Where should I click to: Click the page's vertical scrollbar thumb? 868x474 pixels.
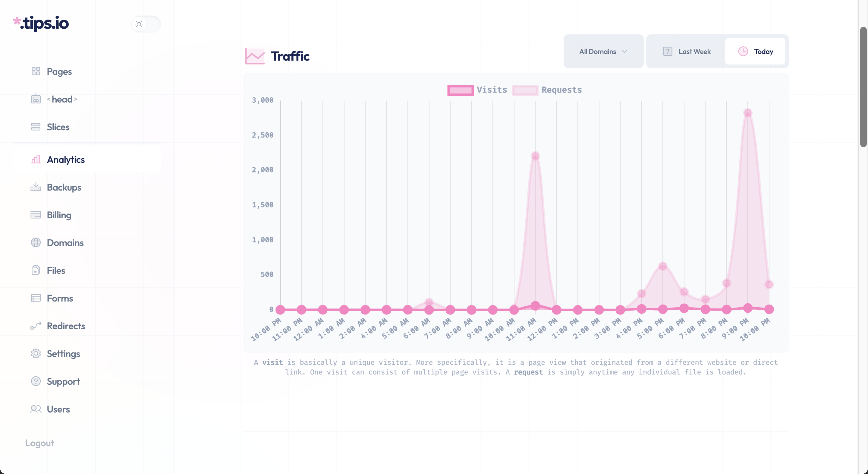pos(863,87)
